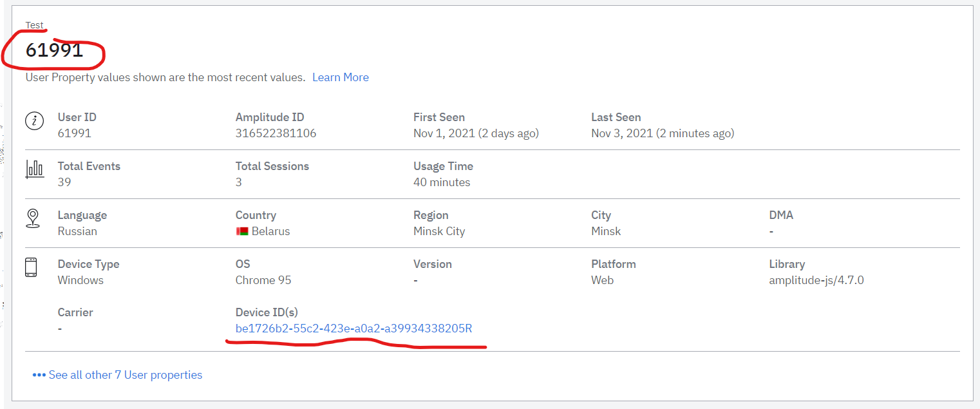980x409 pixels.
Task: Open the Learn More link
Action: click(x=340, y=77)
